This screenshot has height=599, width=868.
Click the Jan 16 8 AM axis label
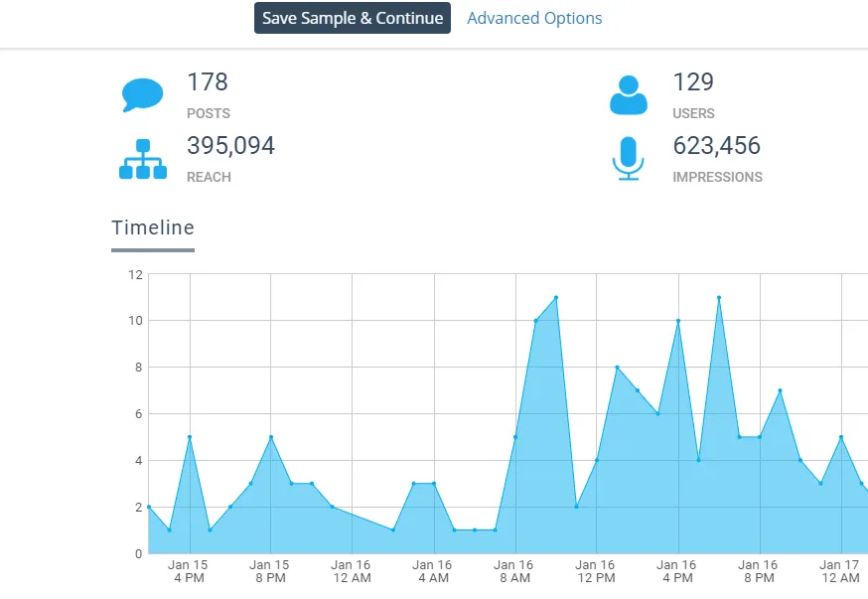[514, 571]
